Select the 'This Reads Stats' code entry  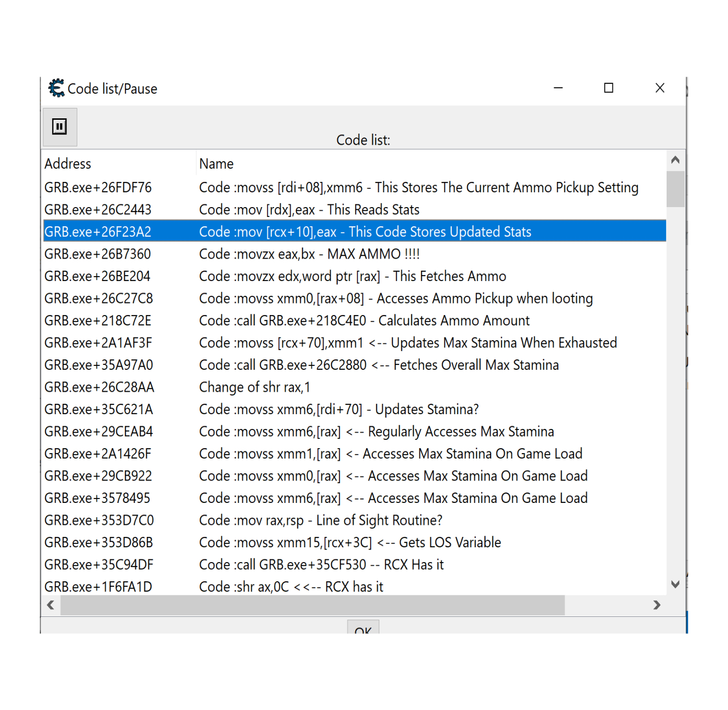click(309, 210)
